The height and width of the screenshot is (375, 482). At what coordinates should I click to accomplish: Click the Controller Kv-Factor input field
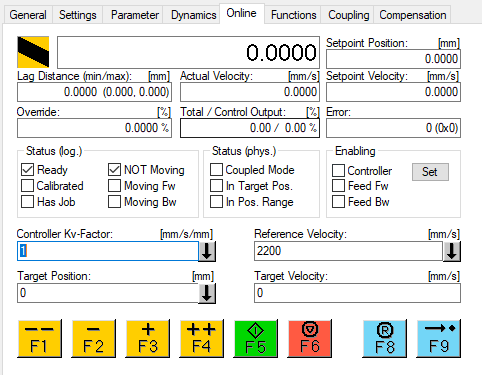tap(108, 251)
